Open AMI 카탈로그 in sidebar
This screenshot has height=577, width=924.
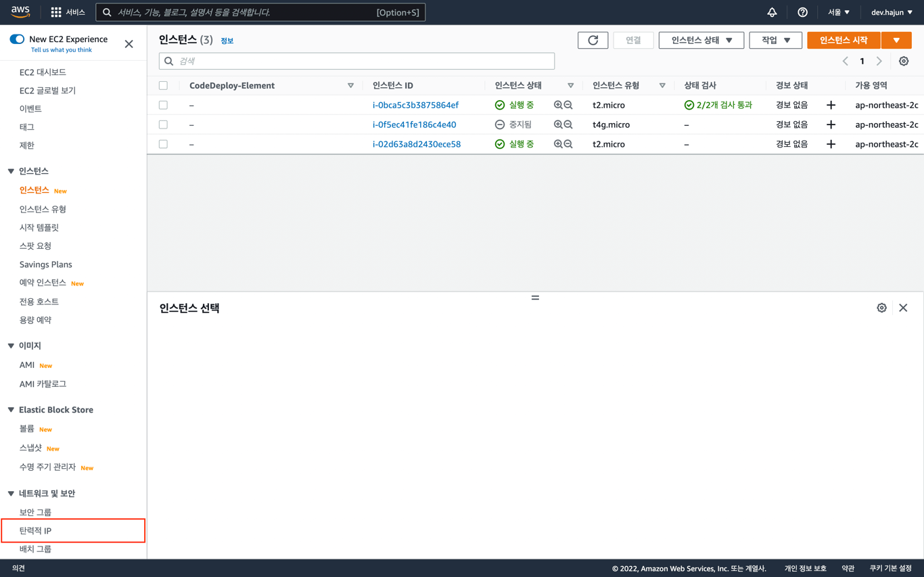coord(43,384)
